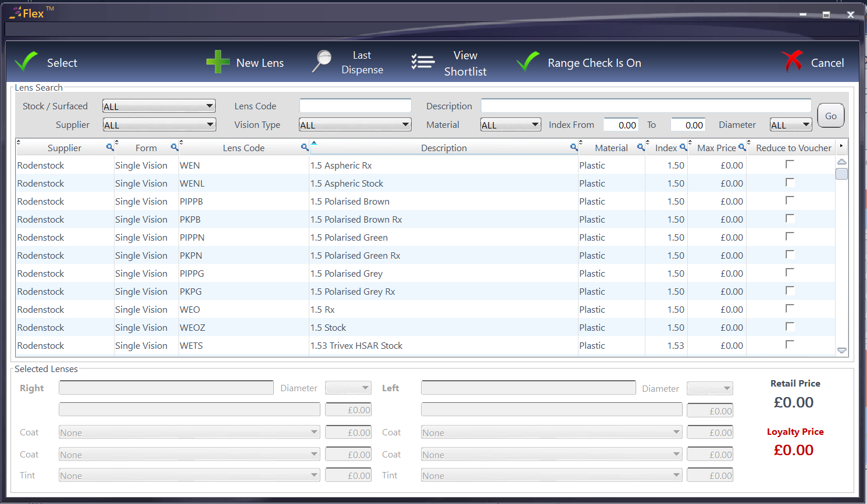Screen dimensions: 867x504
Task: Select the 1.5 Aspheric Stock row
Action: (425, 183)
